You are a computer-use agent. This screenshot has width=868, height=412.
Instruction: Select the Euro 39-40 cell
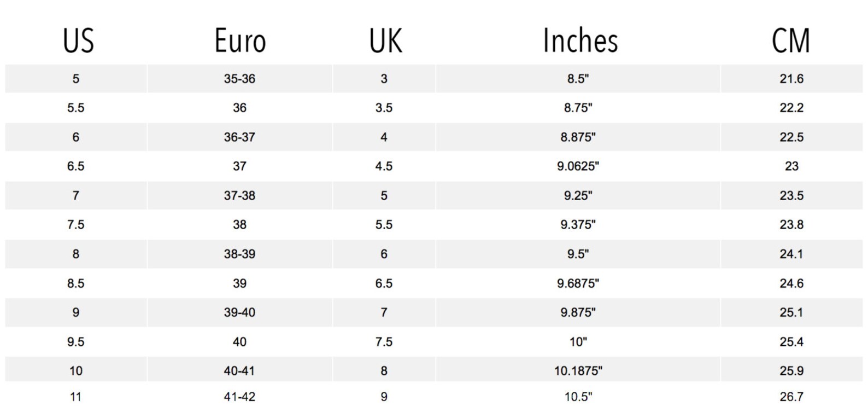point(239,312)
